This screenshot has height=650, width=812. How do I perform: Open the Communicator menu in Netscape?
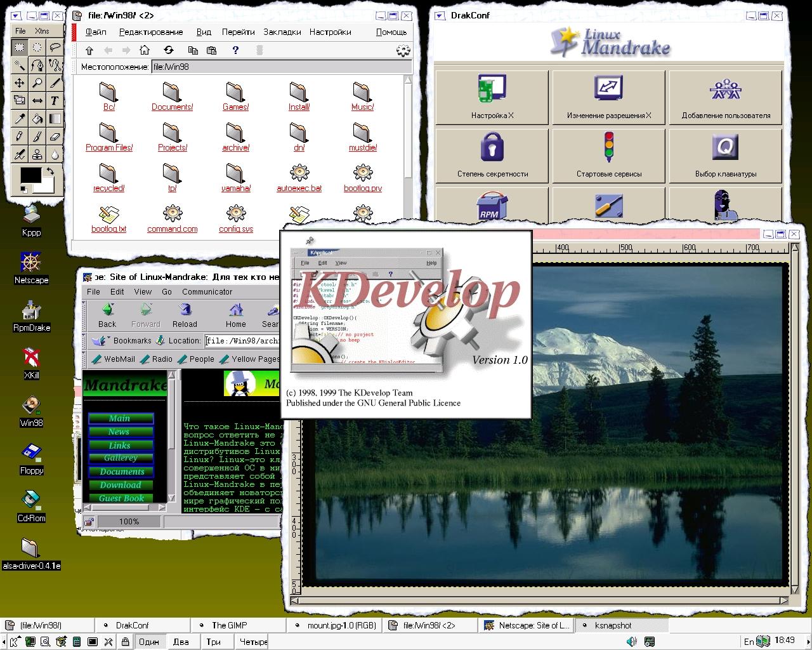tap(207, 292)
